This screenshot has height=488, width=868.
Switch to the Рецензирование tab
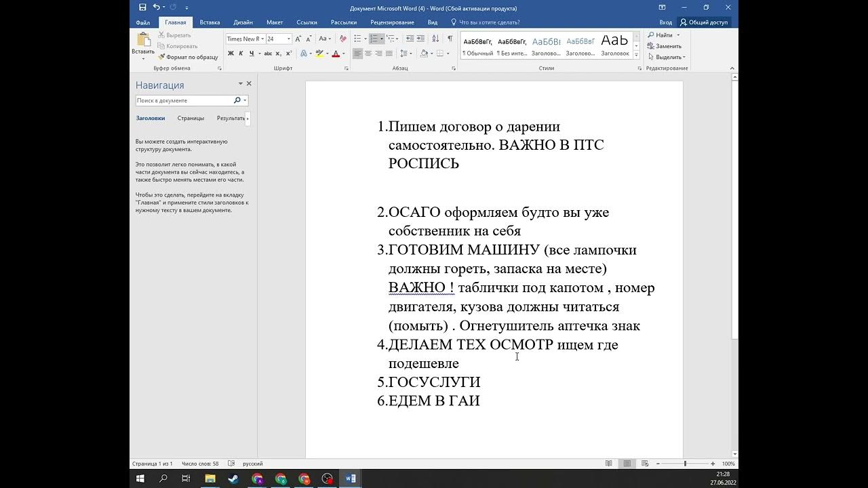pos(392,22)
